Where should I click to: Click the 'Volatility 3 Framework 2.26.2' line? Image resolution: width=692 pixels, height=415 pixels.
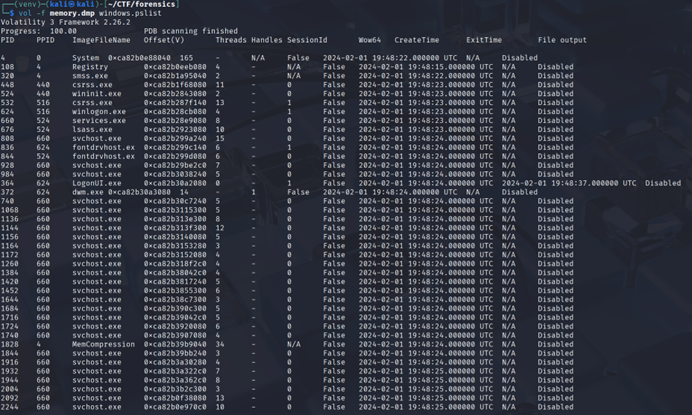65,22
